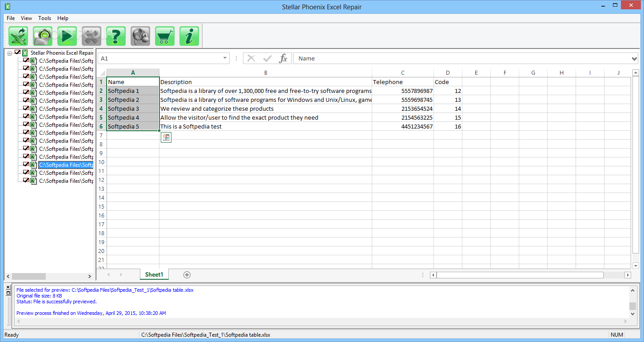Click the spreadsheet vertical scrollbar up arrow
The image size is (644, 342).
(x=635, y=73)
